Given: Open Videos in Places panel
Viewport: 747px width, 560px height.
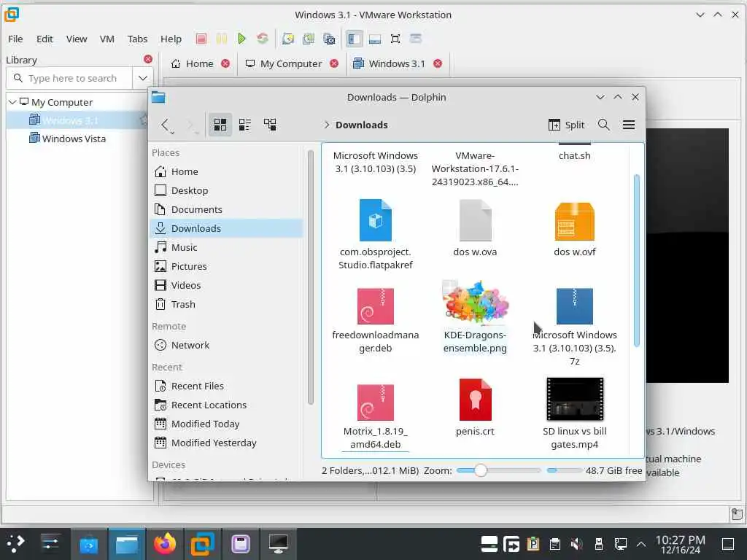Looking at the screenshot, I should pos(226,285).
